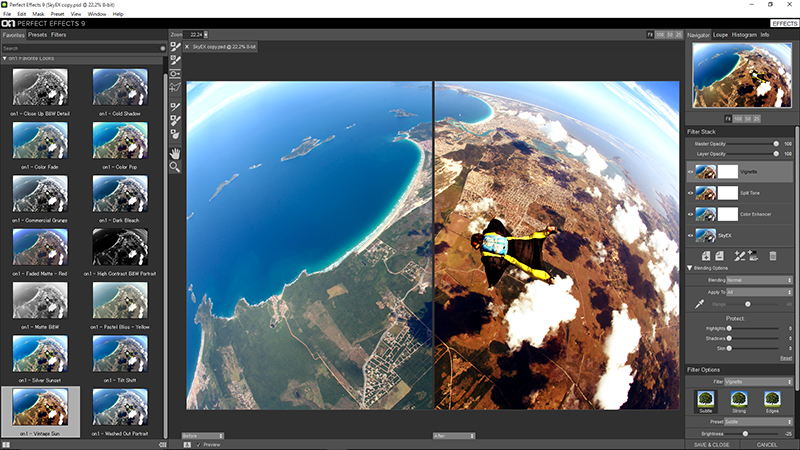Click the add gradient mask icon
Viewport: 800px width, 450px height.
(x=753, y=256)
